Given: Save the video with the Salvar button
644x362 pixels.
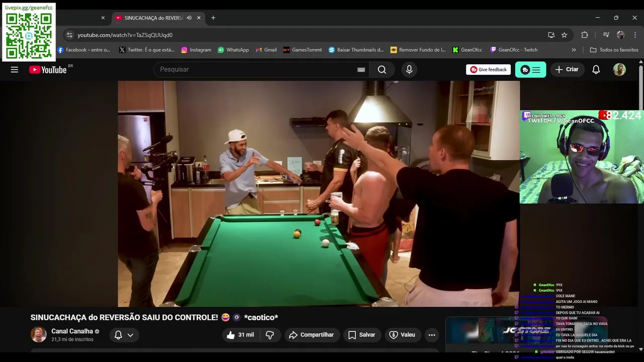Looking at the screenshot, I should pyautogui.click(x=361, y=335).
